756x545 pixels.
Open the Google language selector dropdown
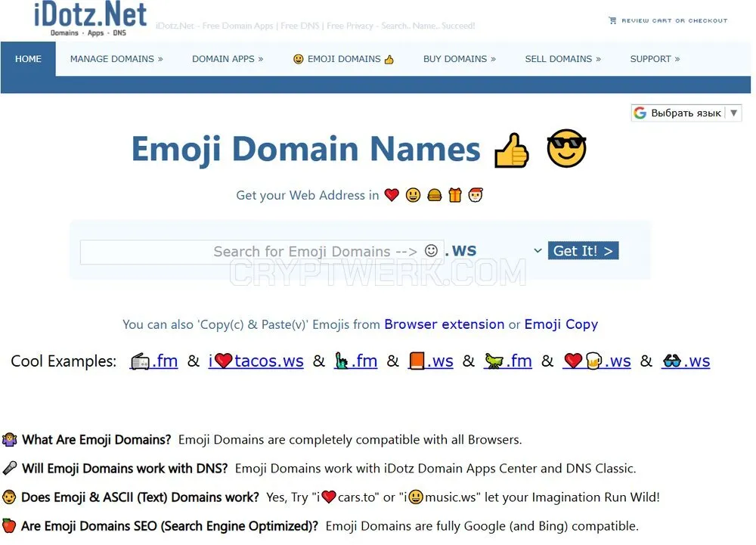pyautogui.click(x=686, y=113)
